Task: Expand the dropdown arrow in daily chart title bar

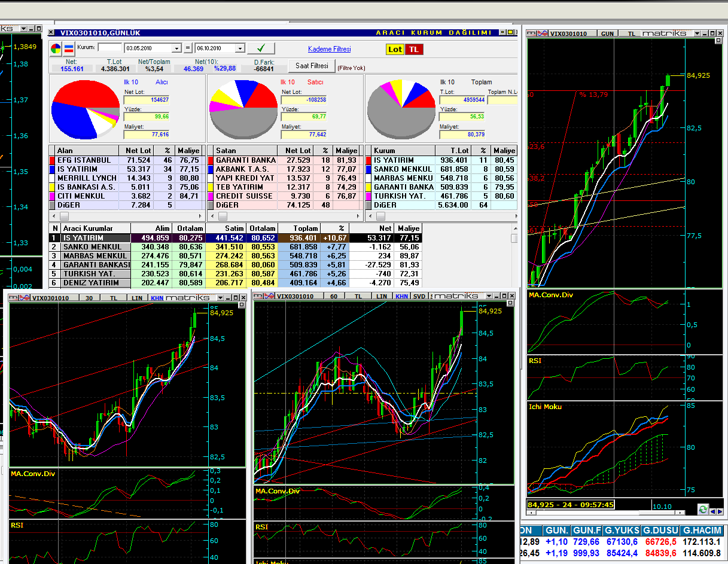Action: 696,34
